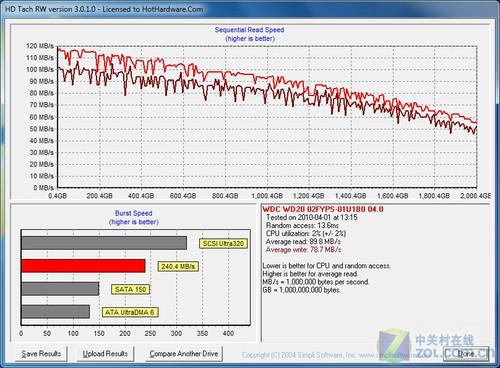The width and height of the screenshot is (500, 368).
Task: Click the CPU utilization 2% line
Action: tap(306, 233)
